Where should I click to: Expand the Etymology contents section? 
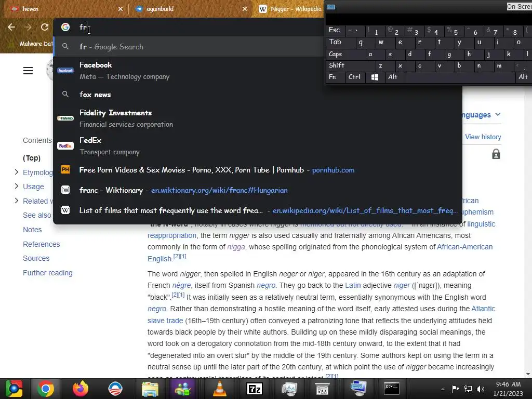[x=16, y=172]
